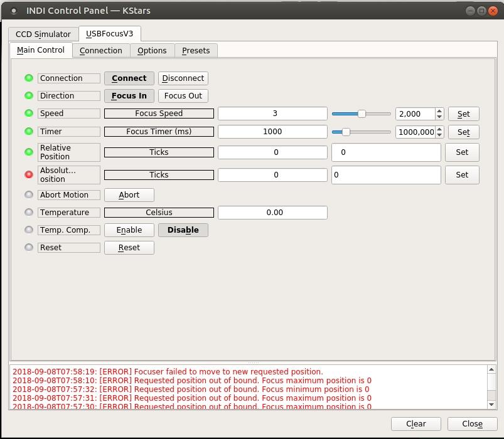Click the Celsius temperature reading 0.00
Viewport: 504px width, 439px height.
pyautogui.click(x=272, y=212)
